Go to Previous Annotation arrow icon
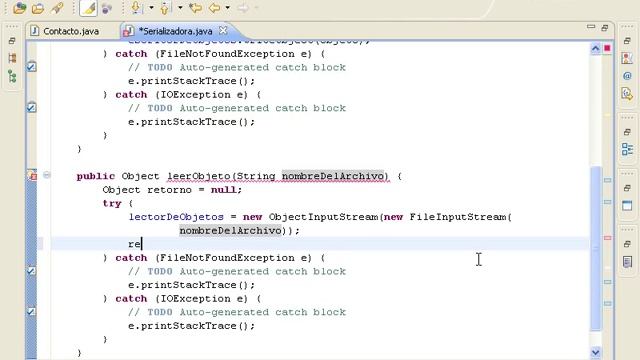 165,8
